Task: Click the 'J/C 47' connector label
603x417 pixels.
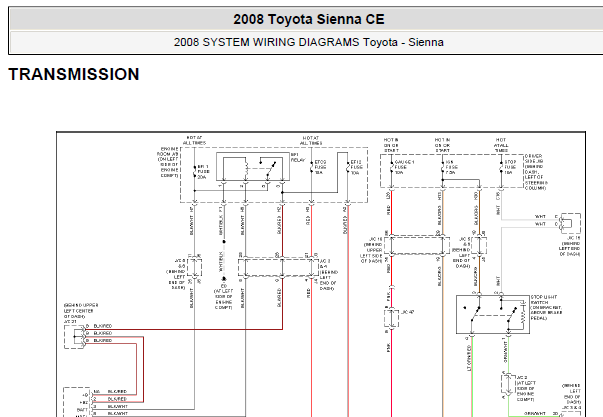Action: tap(408, 312)
